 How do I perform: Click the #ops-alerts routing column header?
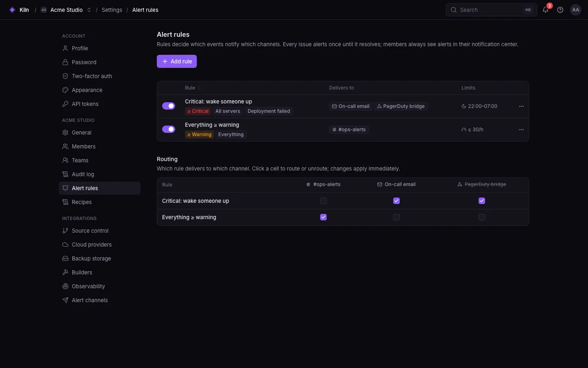[323, 184]
